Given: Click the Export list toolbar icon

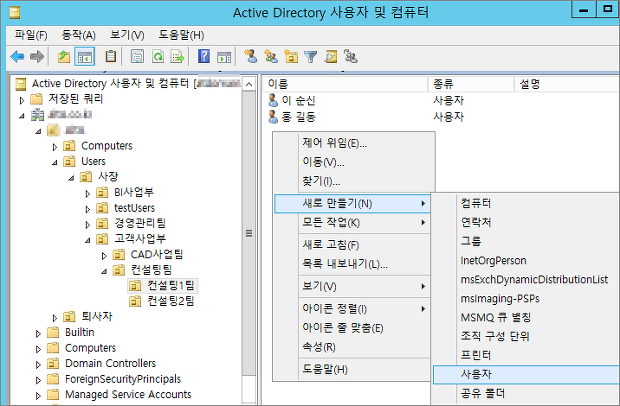Looking at the screenshot, I should 178,57.
